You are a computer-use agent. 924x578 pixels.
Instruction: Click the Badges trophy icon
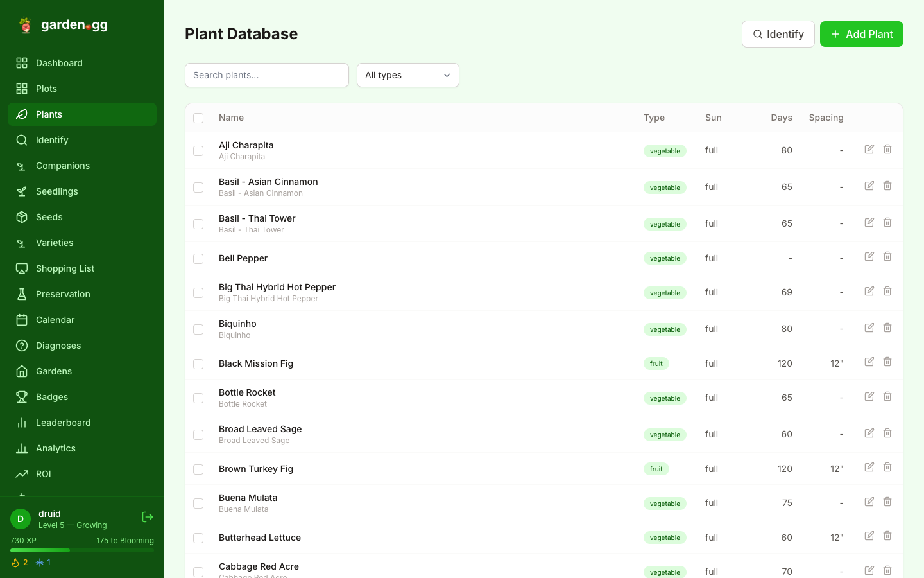point(22,397)
